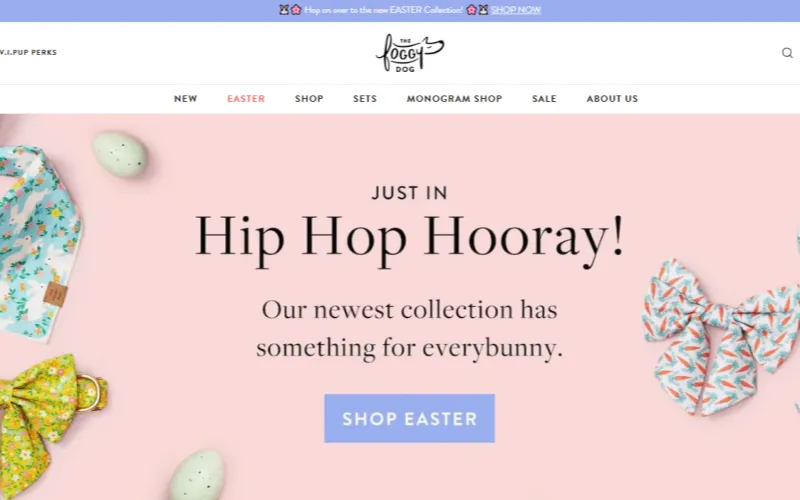Click The Foggy Dog logo
This screenshot has width=800, height=500.
pyautogui.click(x=410, y=53)
